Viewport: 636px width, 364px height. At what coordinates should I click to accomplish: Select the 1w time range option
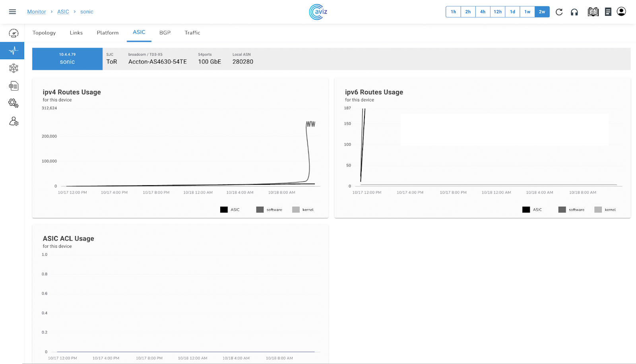(527, 12)
